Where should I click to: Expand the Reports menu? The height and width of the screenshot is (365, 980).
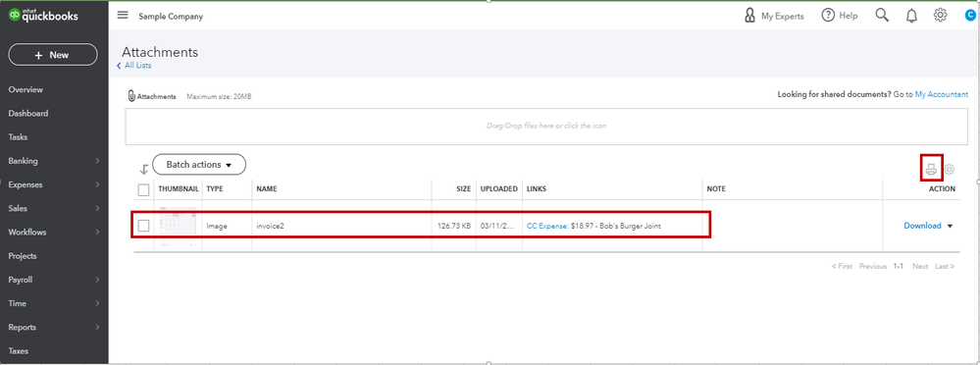(54, 327)
